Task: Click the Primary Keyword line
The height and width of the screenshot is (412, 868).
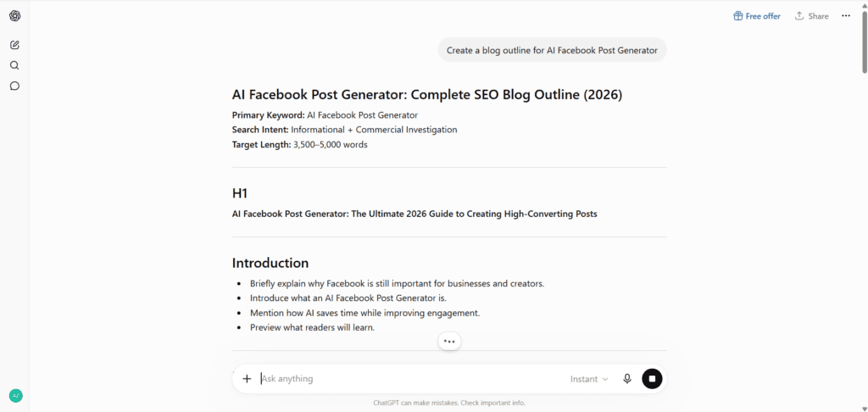Action: (x=325, y=115)
